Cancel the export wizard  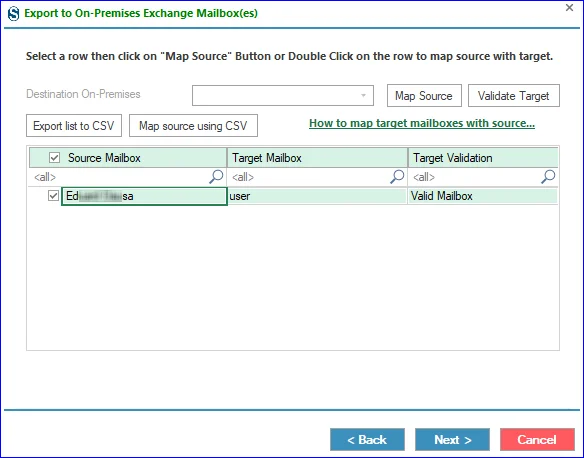pos(537,440)
